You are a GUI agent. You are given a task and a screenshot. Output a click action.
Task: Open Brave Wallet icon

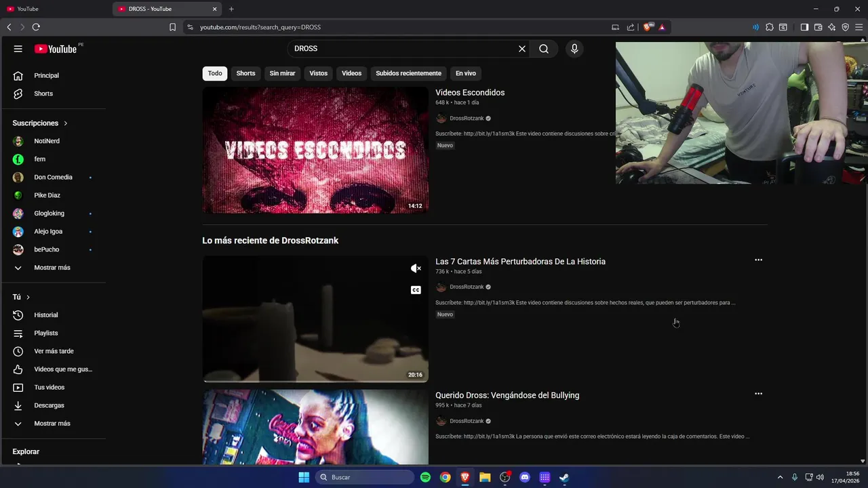point(818,27)
